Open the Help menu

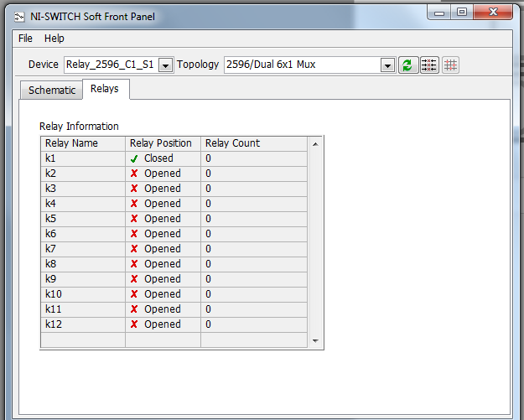54,39
